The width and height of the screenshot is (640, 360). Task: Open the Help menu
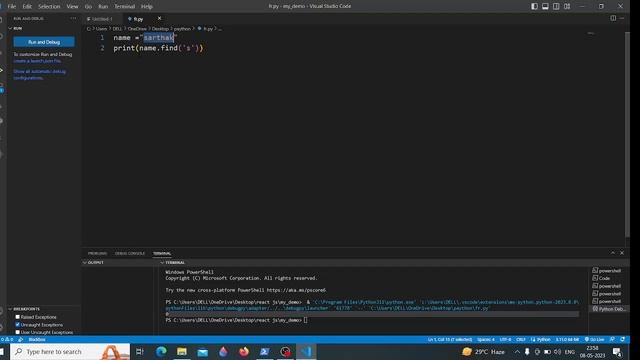tap(147, 7)
